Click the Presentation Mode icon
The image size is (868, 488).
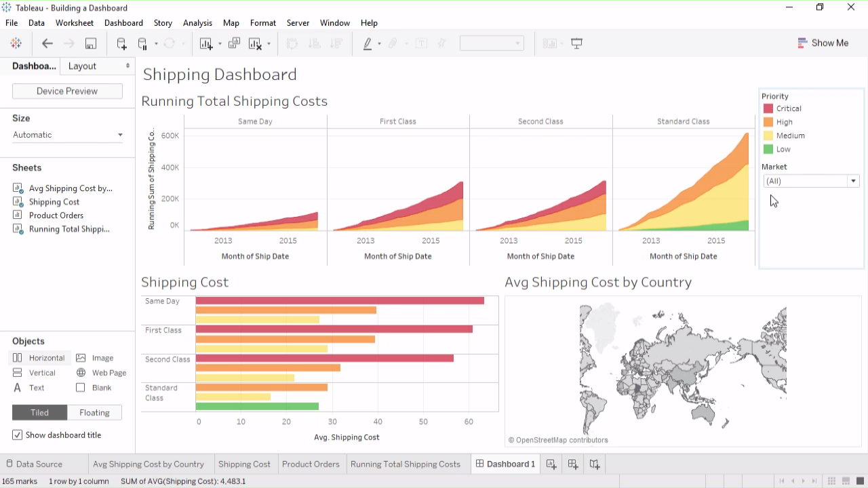[x=576, y=43]
